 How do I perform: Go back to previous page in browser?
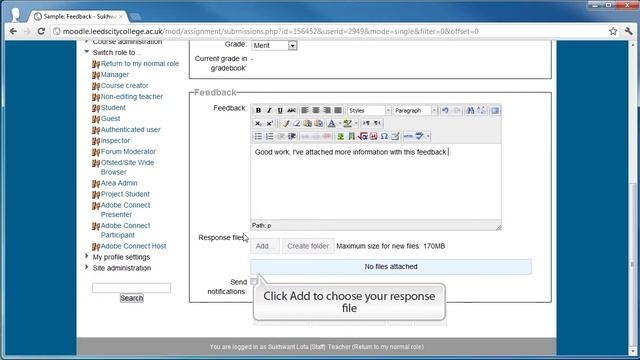tap(13, 31)
